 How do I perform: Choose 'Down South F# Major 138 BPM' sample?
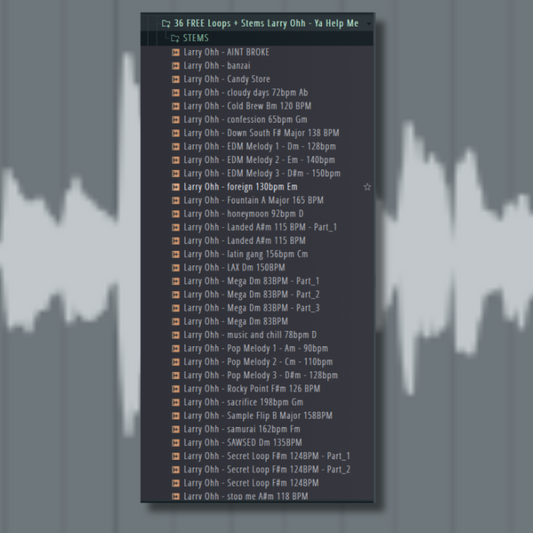coord(261,133)
